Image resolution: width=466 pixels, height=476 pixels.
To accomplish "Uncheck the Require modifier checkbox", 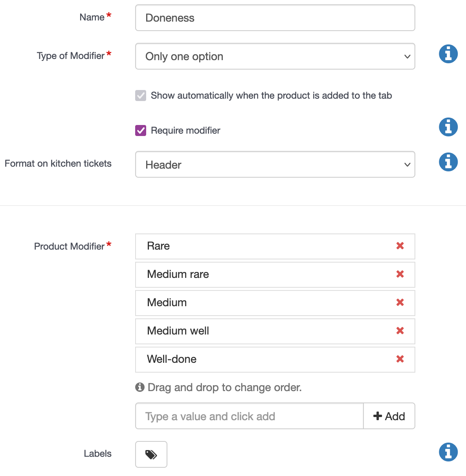I will point(141,130).
